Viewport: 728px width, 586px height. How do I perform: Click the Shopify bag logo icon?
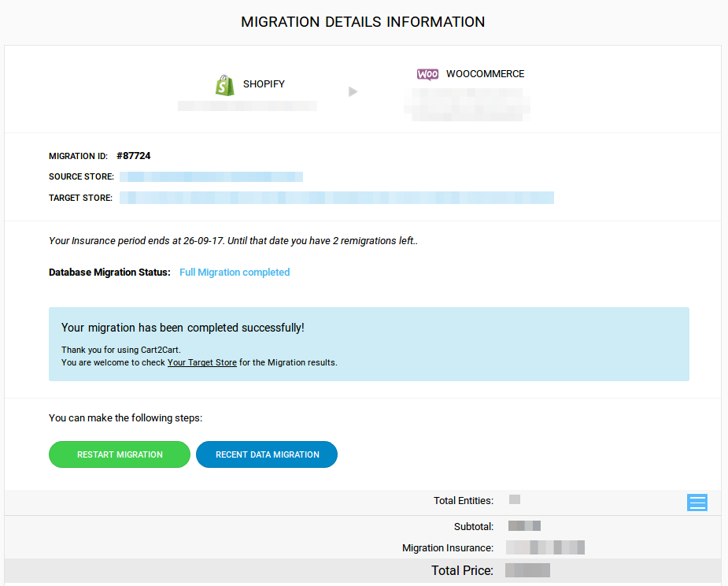click(225, 86)
